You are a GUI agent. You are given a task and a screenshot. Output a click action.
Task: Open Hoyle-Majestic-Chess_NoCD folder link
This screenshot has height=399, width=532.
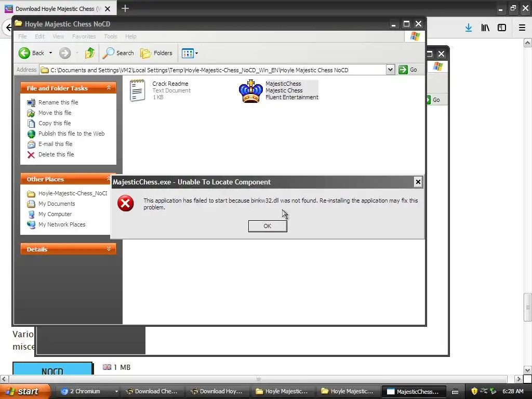[x=72, y=193]
